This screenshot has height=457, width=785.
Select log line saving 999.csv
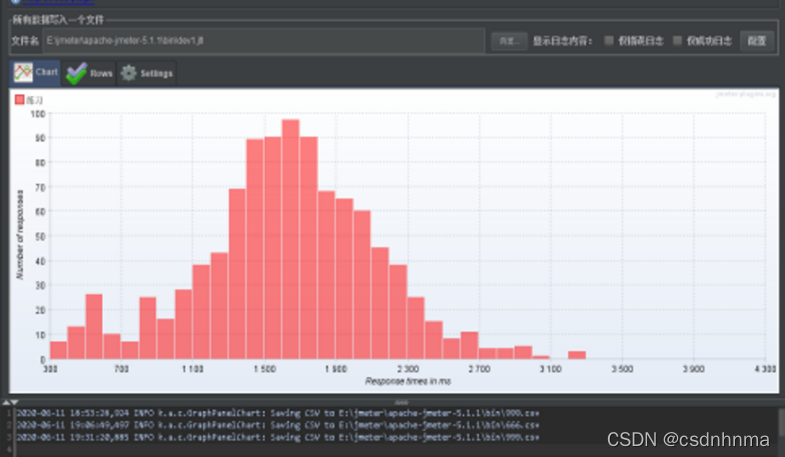pos(278,437)
